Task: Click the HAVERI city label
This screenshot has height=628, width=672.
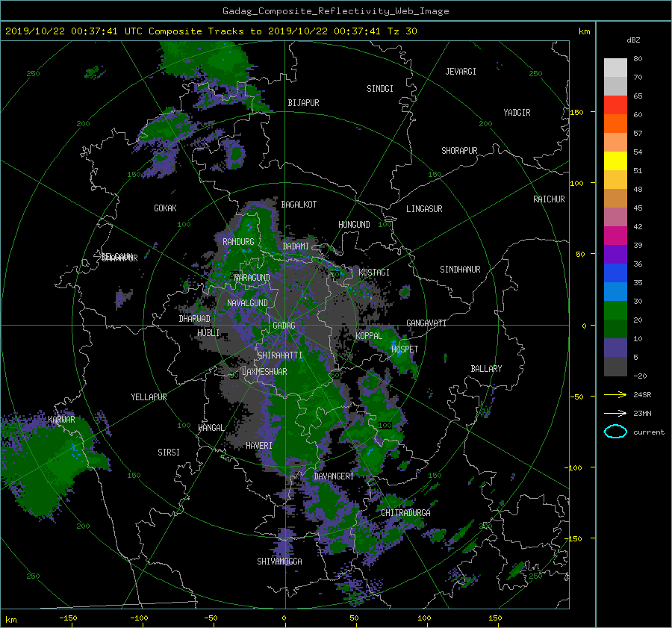Action: click(259, 446)
